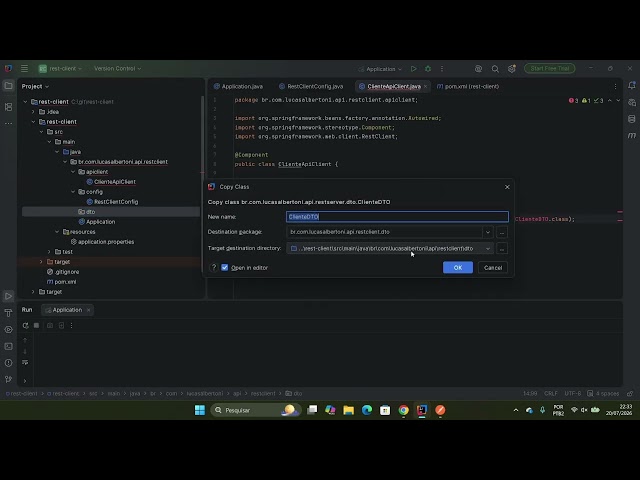Screen dimensions: 640x480
Task: Toggle soft-wrap in Run console
Action: (25, 362)
